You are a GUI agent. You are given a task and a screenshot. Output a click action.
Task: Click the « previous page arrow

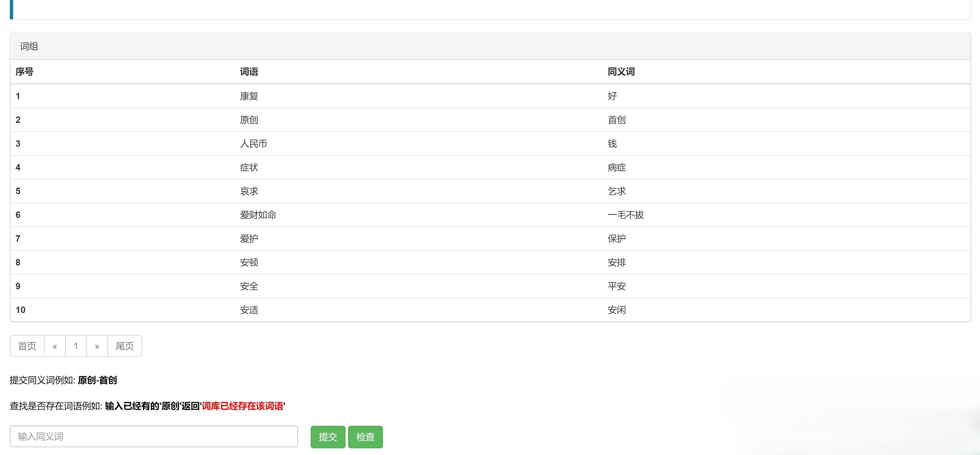tap(55, 346)
